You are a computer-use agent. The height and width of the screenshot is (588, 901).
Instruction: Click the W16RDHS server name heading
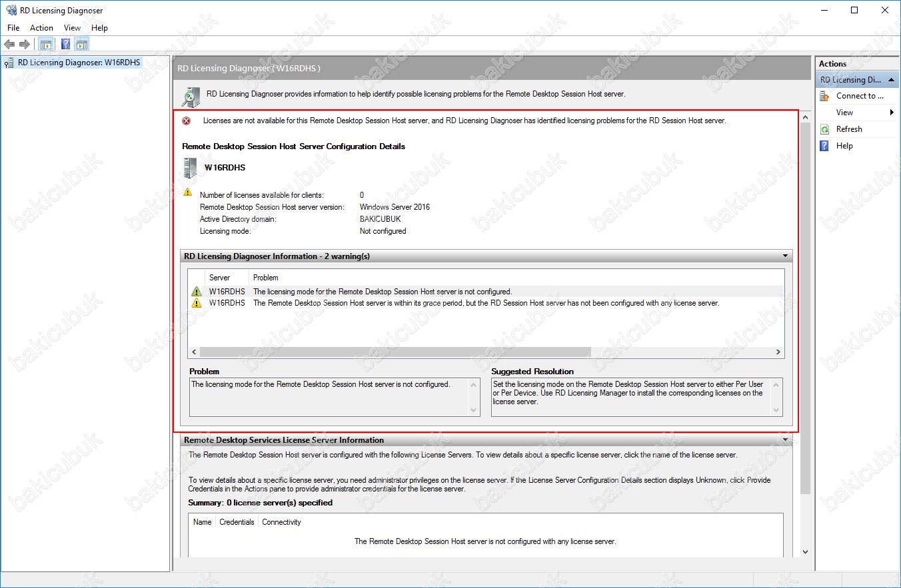[225, 168]
